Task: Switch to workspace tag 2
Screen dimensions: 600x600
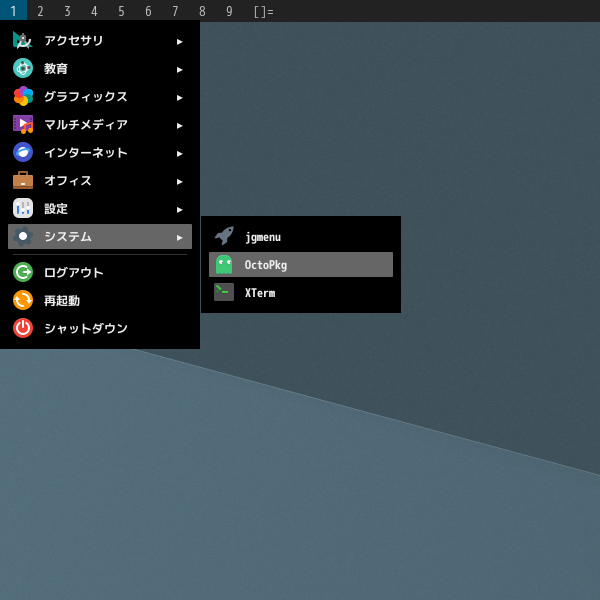Action: click(x=40, y=11)
